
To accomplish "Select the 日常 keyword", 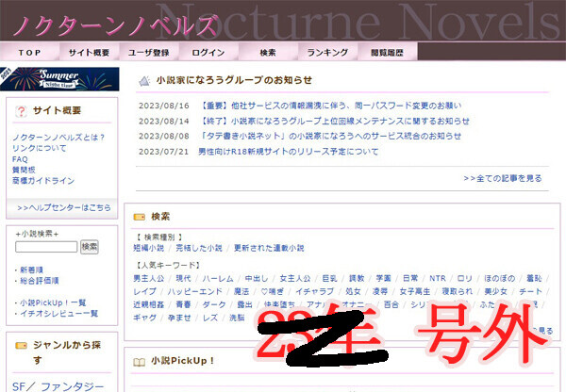I will click(410, 278).
